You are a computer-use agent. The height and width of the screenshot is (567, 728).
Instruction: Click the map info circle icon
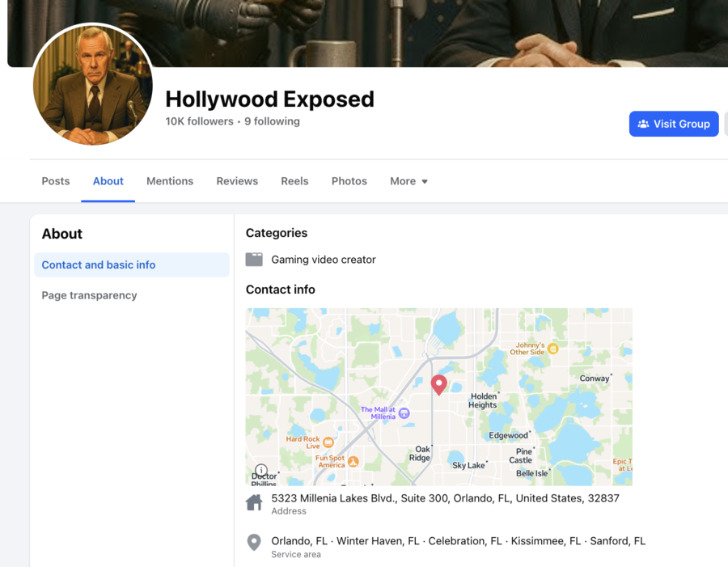pos(261,470)
